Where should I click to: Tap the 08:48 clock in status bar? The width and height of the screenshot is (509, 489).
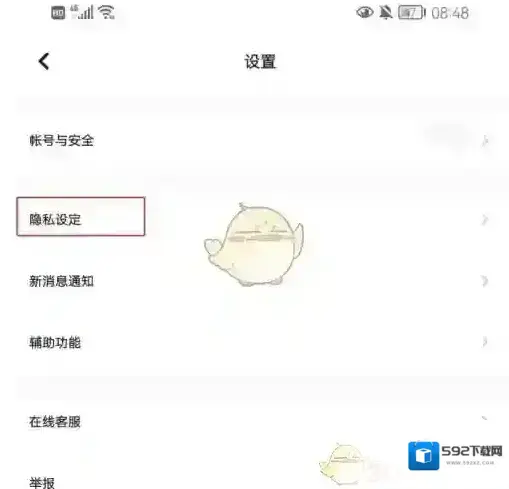pos(450,13)
